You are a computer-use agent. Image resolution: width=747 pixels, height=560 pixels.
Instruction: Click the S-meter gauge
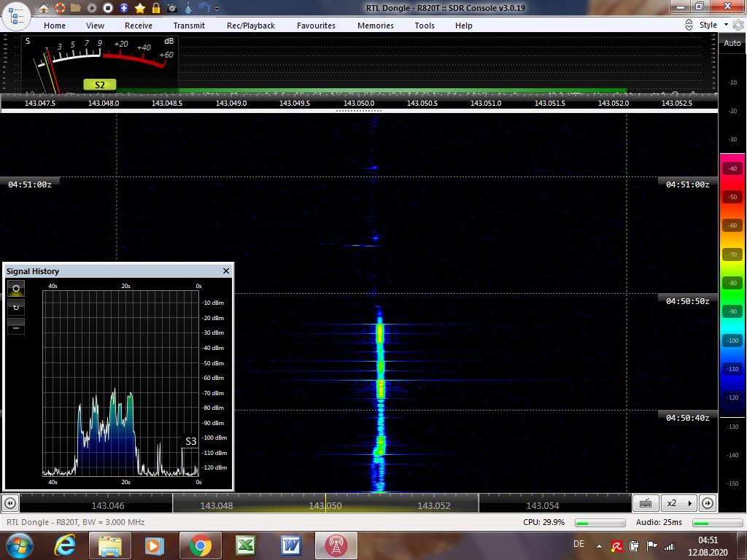pyautogui.click(x=100, y=64)
